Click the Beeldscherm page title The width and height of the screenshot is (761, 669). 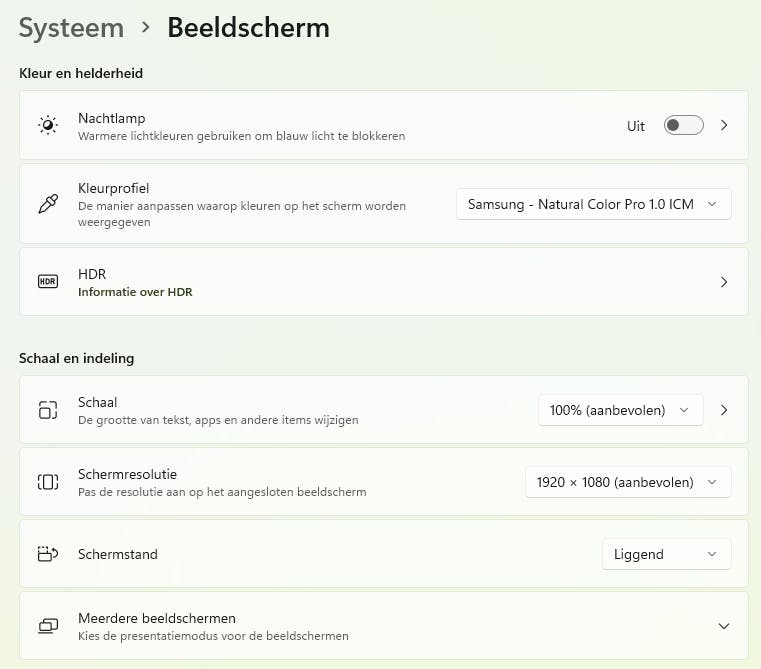point(248,28)
